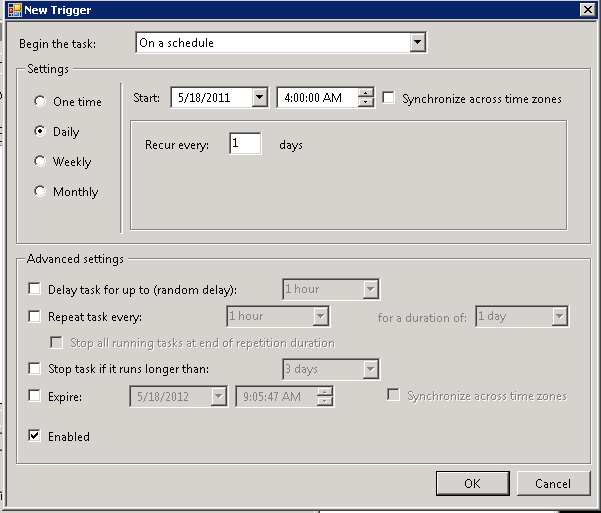The width and height of the screenshot is (601, 513).
Task: Increase start time with up arrow
Action: 366,94
